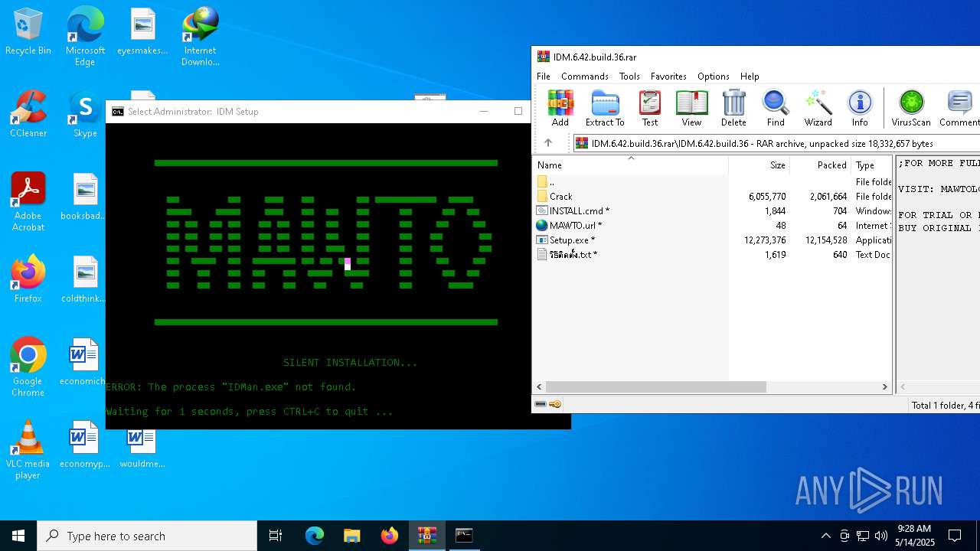
Task: Click the Windows Start button
Action: [x=18, y=536]
